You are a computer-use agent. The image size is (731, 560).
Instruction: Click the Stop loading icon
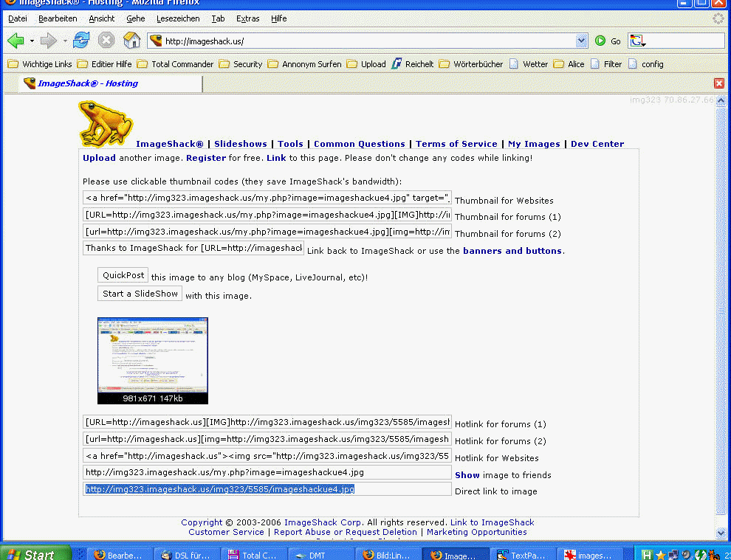(106, 41)
